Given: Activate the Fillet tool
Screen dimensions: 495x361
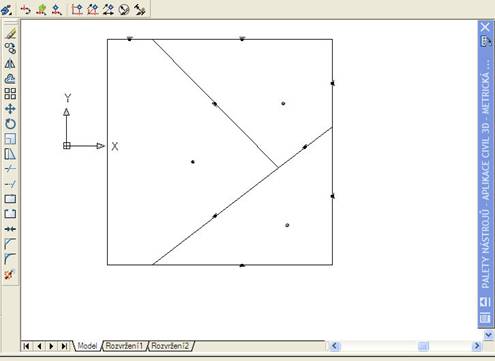Looking at the screenshot, I should point(10,259).
